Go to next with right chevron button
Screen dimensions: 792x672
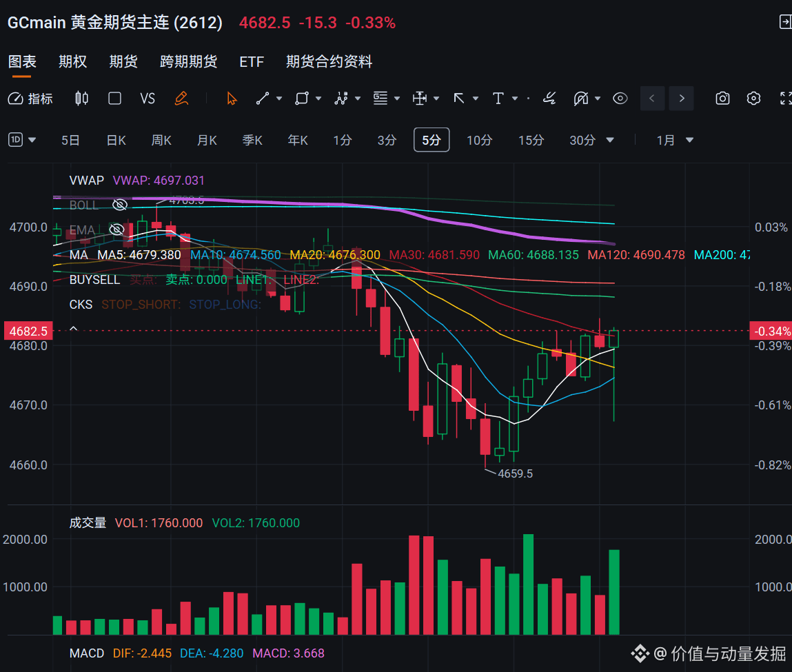[x=682, y=99]
